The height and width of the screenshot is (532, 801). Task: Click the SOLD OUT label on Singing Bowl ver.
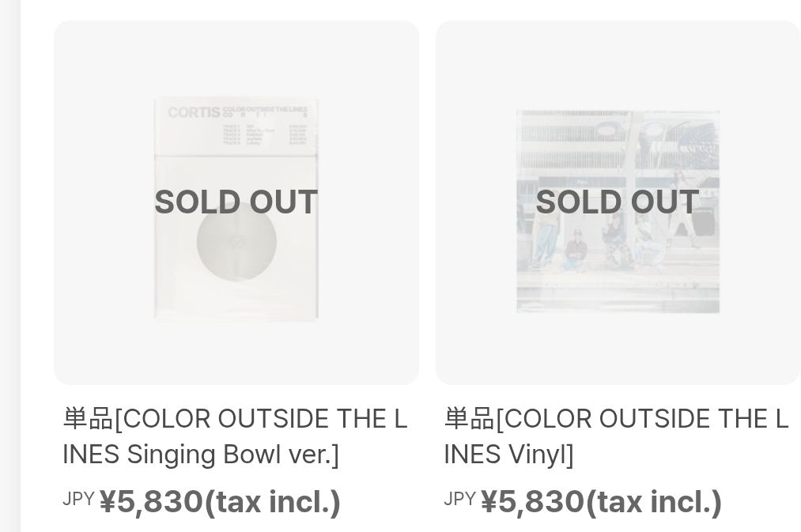click(236, 202)
